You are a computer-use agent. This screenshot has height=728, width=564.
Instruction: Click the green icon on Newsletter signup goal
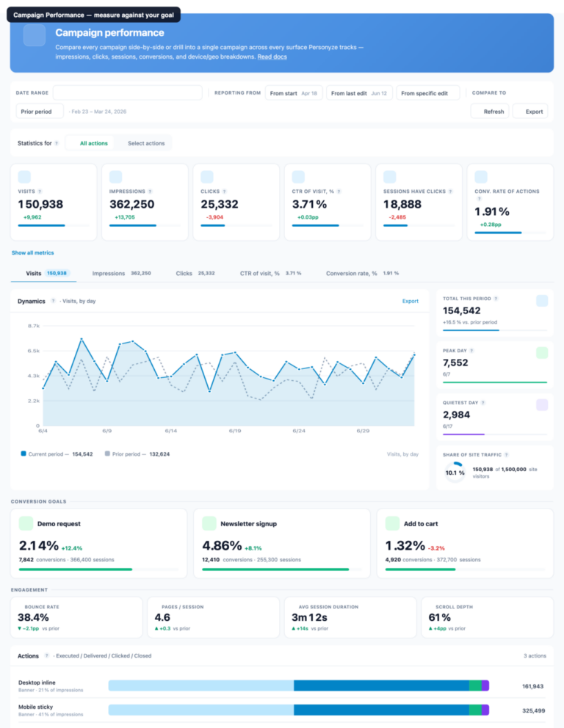point(209,523)
